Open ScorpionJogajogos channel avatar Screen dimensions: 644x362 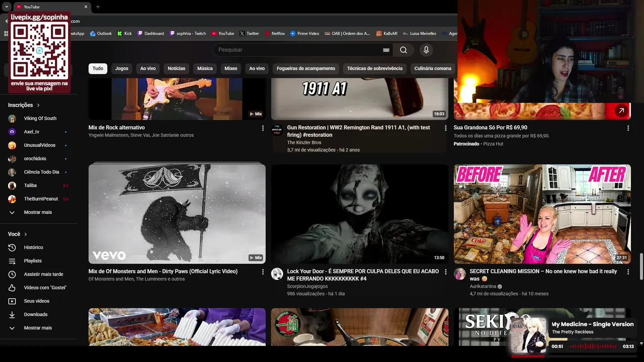coord(277,274)
